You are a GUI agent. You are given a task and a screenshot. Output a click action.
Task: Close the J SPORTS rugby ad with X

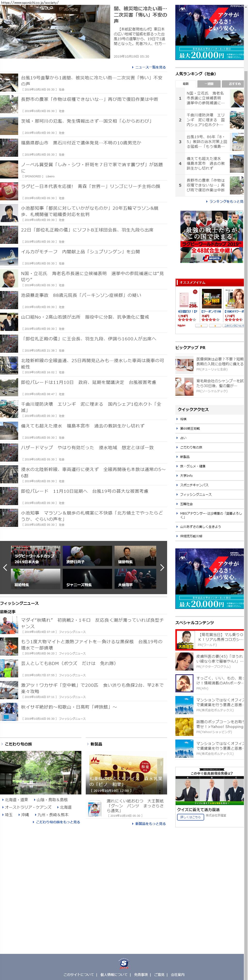[x=241, y=213]
